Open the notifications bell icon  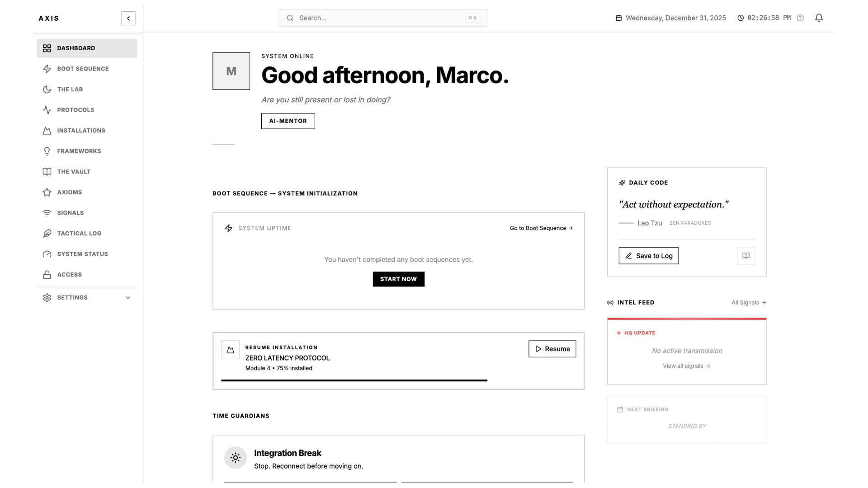click(819, 18)
